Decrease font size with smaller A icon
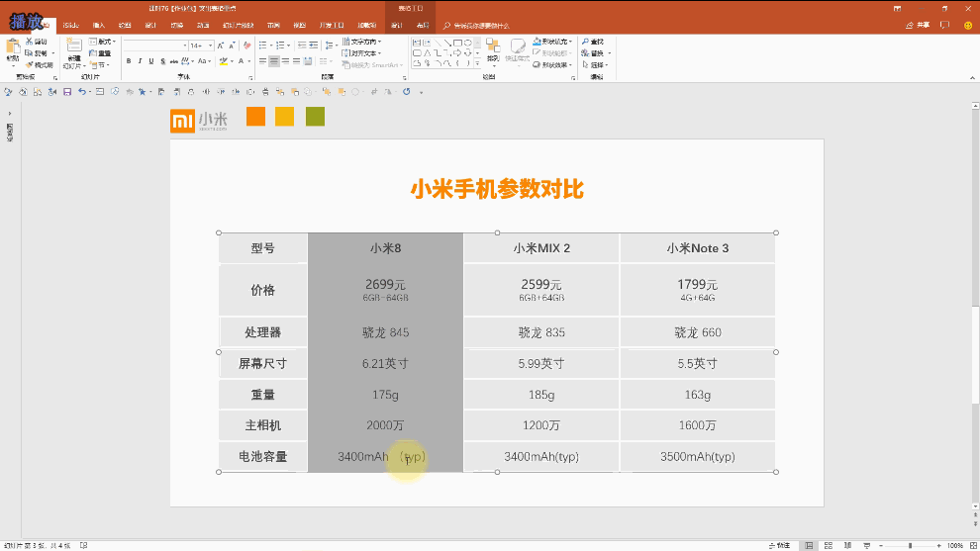980x551 pixels. click(232, 46)
